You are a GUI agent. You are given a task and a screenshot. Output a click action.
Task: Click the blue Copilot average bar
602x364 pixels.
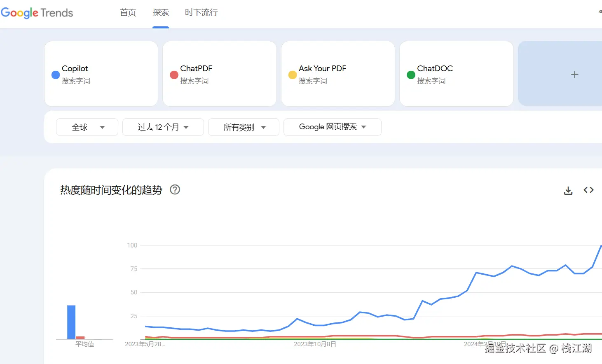pyautogui.click(x=71, y=322)
